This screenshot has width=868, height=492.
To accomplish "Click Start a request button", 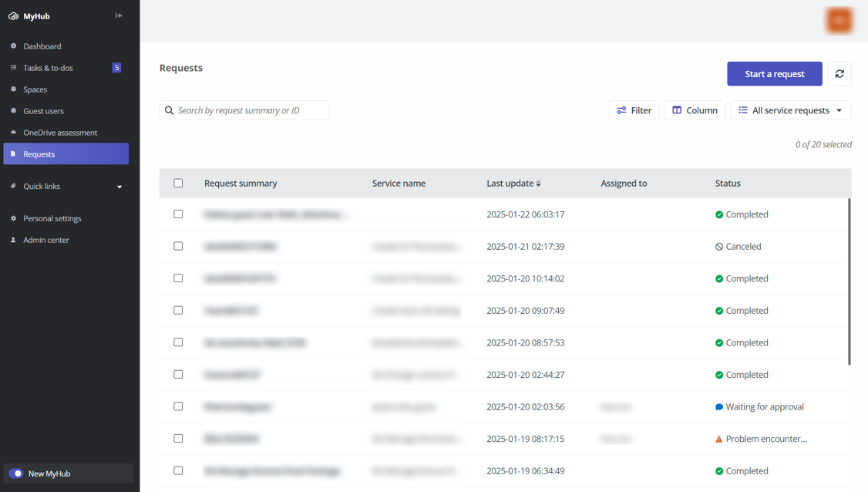I will (774, 74).
